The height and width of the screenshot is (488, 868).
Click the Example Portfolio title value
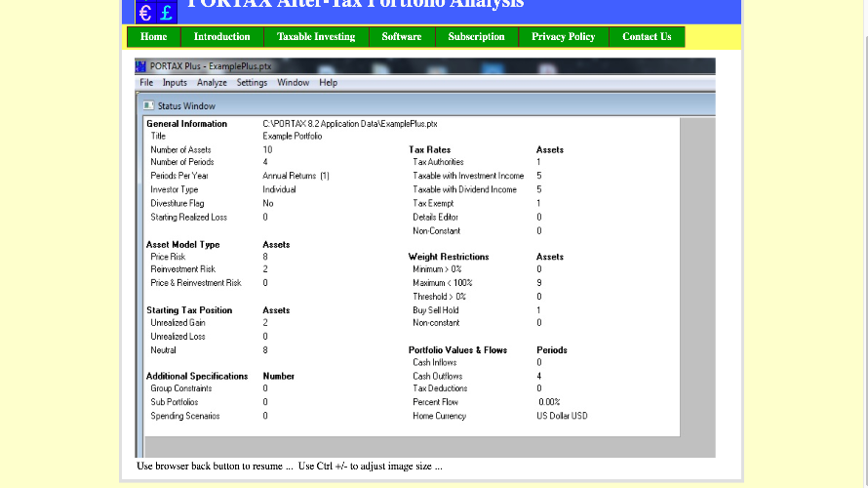click(x=293, y=136)
